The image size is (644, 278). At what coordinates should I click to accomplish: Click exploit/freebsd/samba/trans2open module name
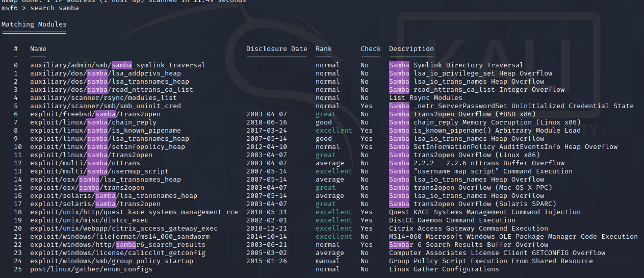[95, 114]
